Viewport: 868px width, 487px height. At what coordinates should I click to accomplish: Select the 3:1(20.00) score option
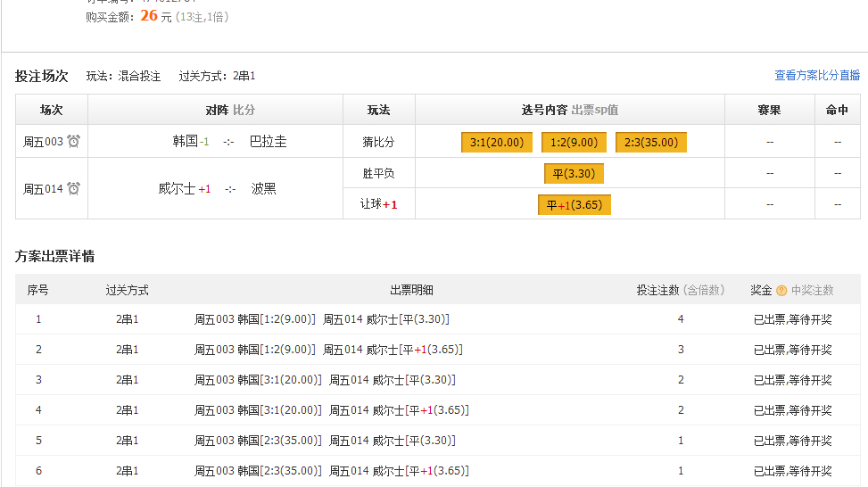(497, 143)
